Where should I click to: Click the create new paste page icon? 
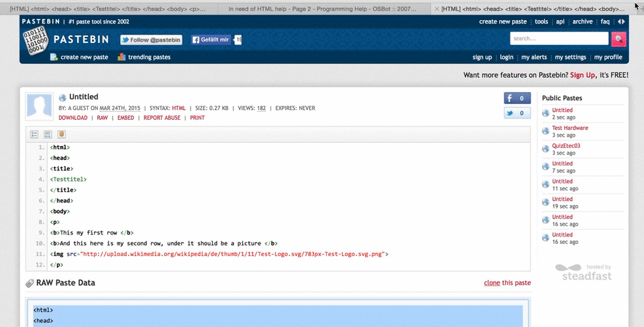coord(54,57)
